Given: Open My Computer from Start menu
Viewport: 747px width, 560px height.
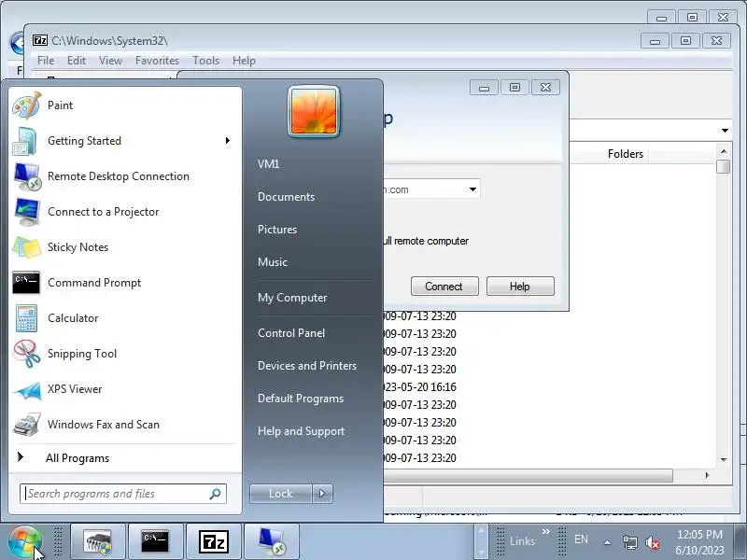Looking at the screenshot, I should (x=292, y=298).
